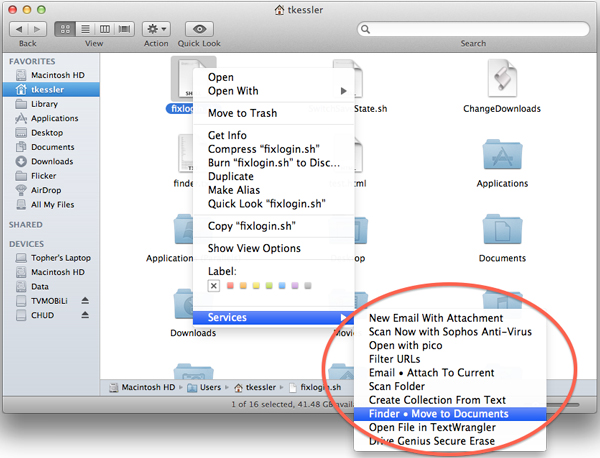The image size is (600, 458).
Task: Apply the red label color
Action: (230, 285)
